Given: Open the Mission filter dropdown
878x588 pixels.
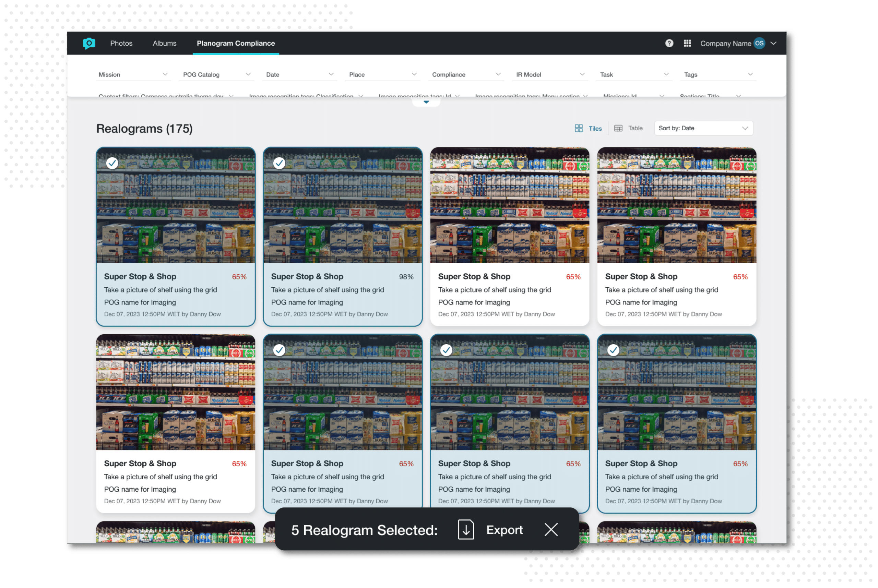Looking at the screenshot, I should click(x=133, y=75).
